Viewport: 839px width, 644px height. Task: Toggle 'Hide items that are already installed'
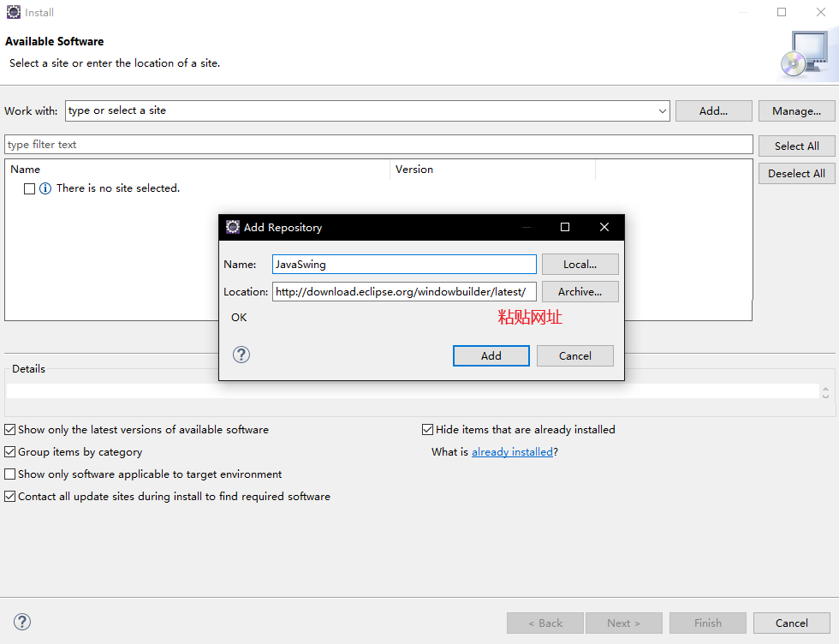click(427, 429)
